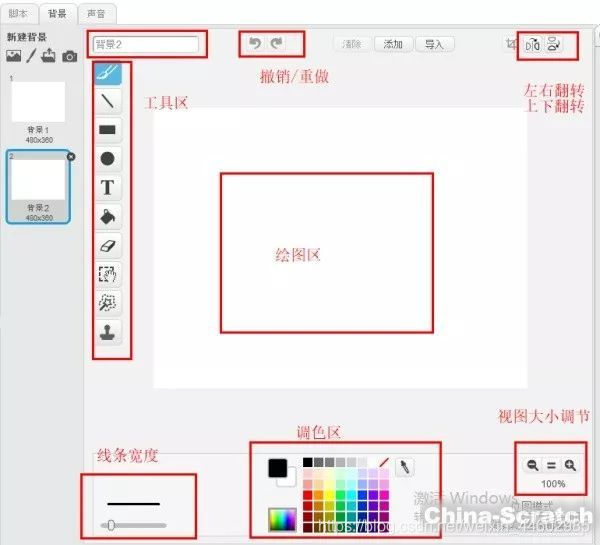
Task: Click the 清除 button
Action: coord(352,44)
